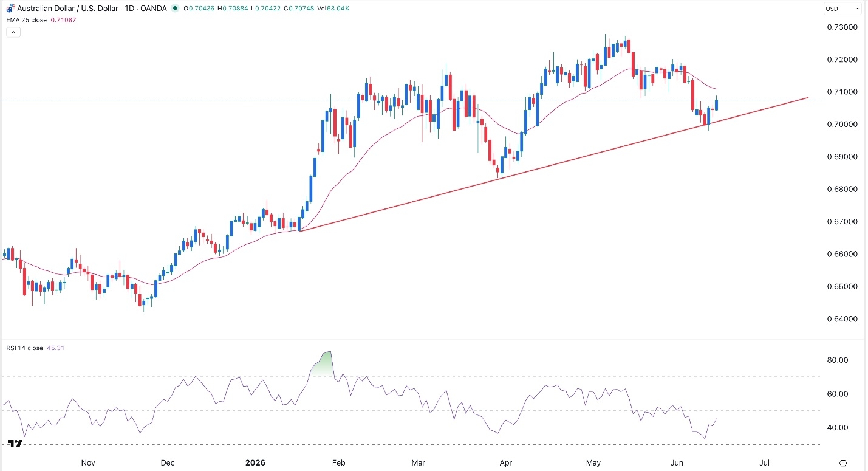Open chart settings gear on time axis
This screenshot has width=868, height=471.
842,463
